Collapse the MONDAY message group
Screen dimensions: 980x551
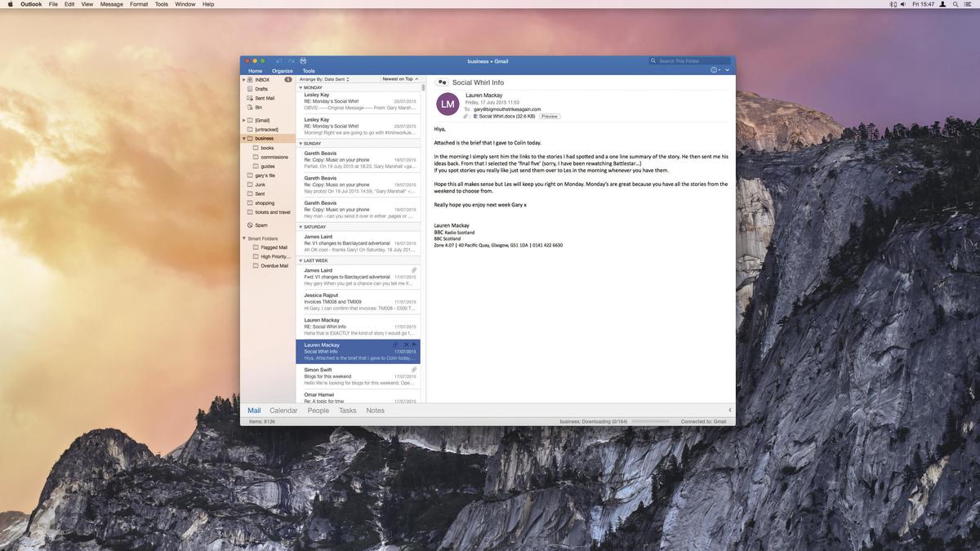[301, 87]
